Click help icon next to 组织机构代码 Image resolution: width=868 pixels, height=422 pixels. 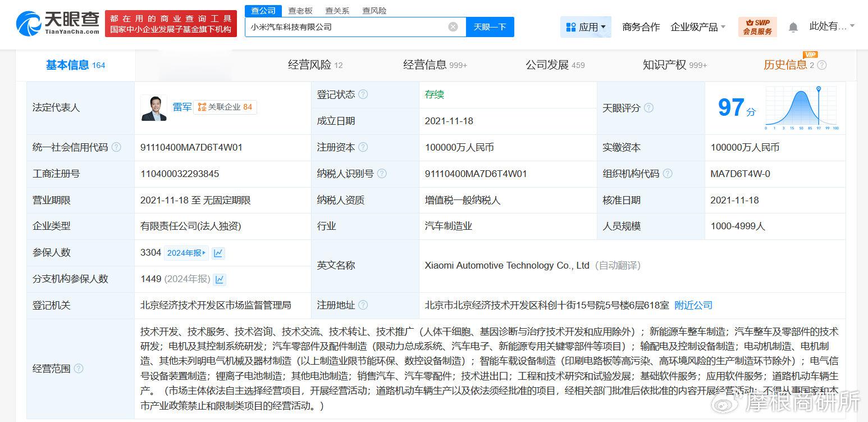coord(668,174)
